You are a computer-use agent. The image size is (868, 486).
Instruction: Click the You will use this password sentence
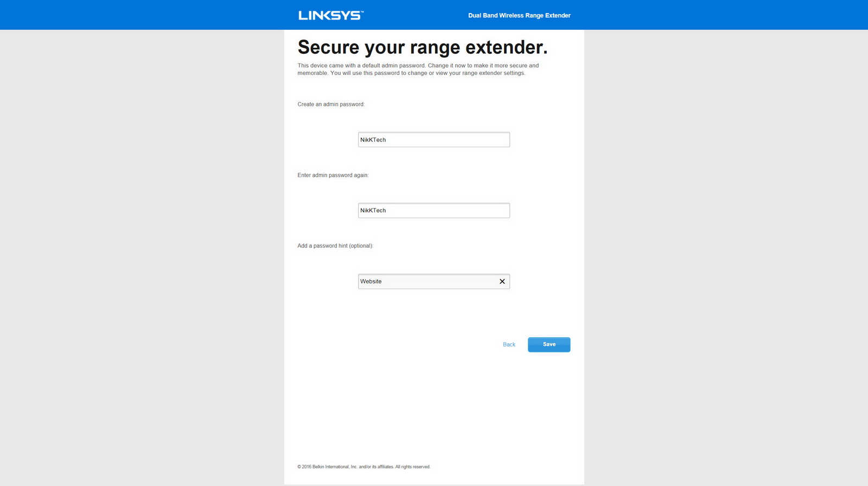pyautogui.click(x=427, y=73)
